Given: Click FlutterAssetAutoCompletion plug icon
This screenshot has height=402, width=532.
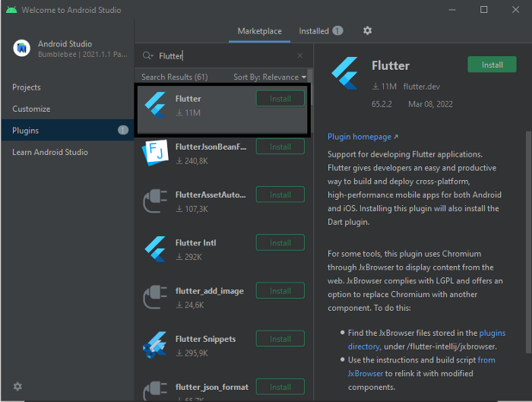Looking at the screenshot, I should coord(155,201).
